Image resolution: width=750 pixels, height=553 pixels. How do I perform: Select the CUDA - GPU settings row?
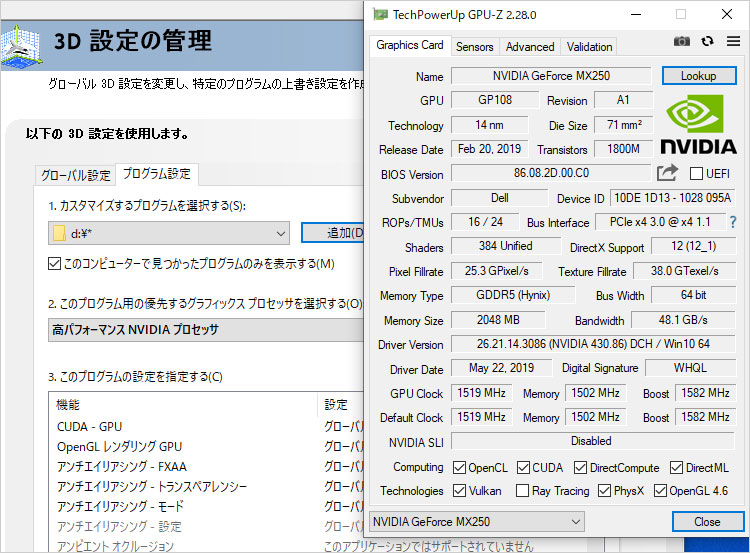coord(208,427)
